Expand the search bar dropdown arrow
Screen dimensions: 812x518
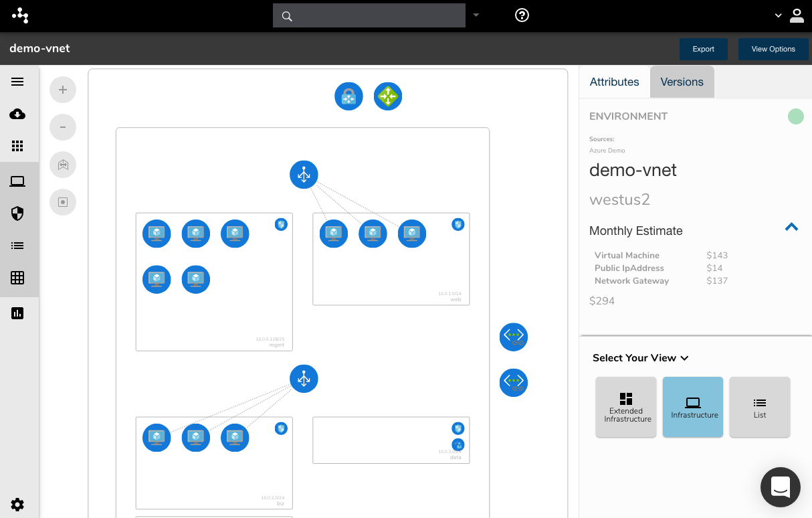[x=476, y=15]
